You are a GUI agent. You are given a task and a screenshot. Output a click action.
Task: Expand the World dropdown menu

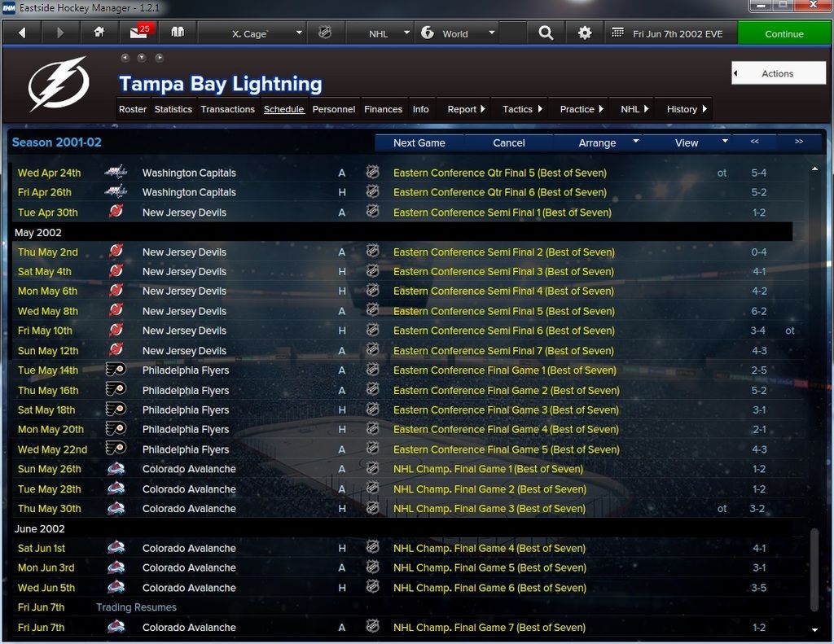click(x=458, y=33)
